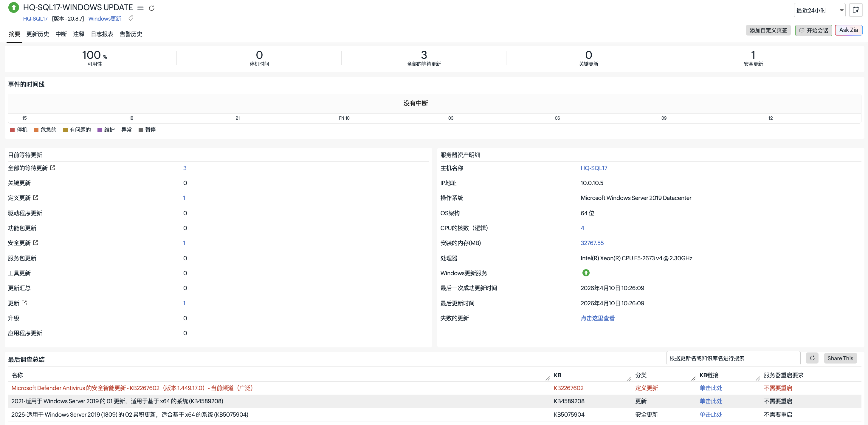
Task: Click the tag icon beside Windows更新
Action: coord(131,18)
